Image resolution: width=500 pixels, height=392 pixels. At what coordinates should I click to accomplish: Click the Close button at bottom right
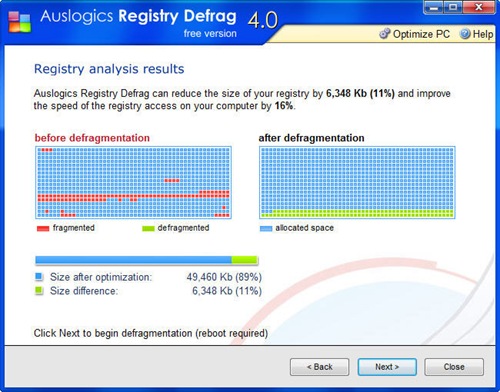coord(454,367)
